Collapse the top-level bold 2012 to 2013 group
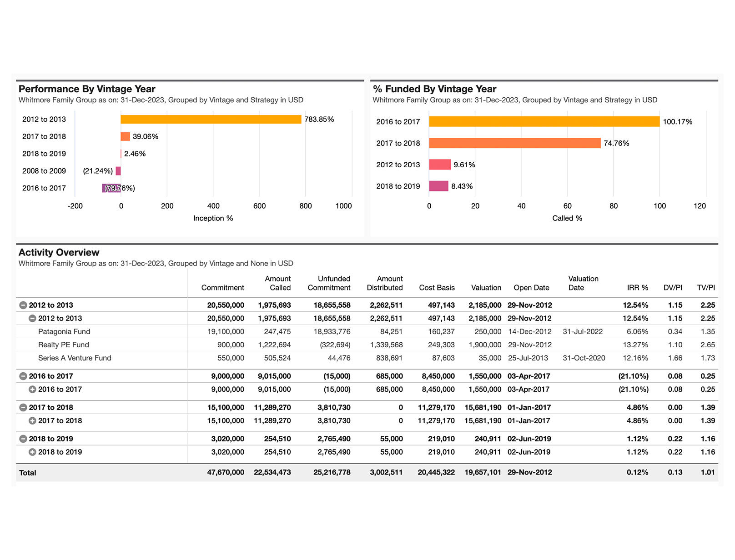 pyautogui.click(x=23, y=305)
